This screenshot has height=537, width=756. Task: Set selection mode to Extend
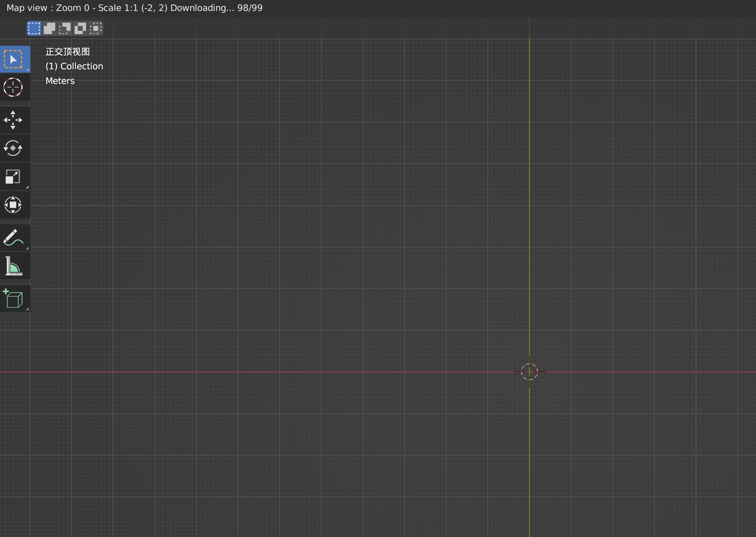pos(49,28)
